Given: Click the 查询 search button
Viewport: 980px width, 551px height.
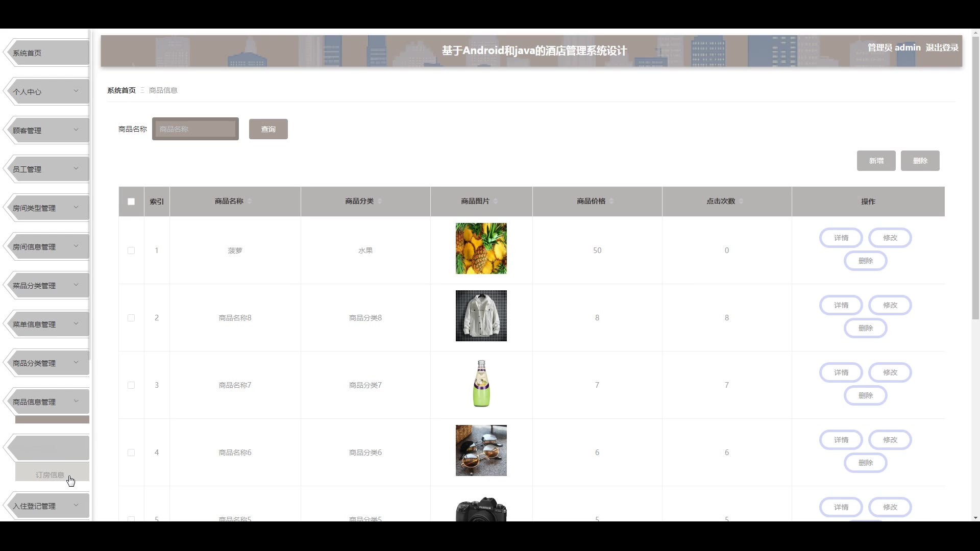Looking at the screenshot, I should pyautogui.click(x=268, y=129).
